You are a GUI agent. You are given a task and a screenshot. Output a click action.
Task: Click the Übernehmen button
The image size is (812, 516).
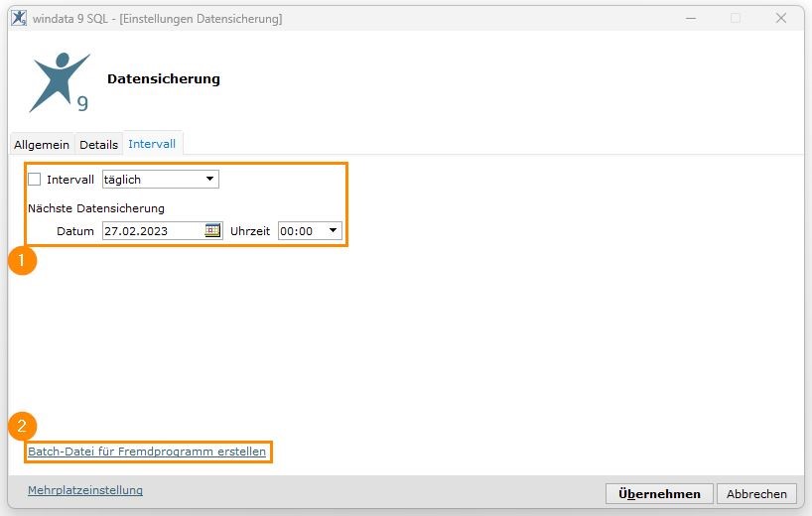click(659, 494)
